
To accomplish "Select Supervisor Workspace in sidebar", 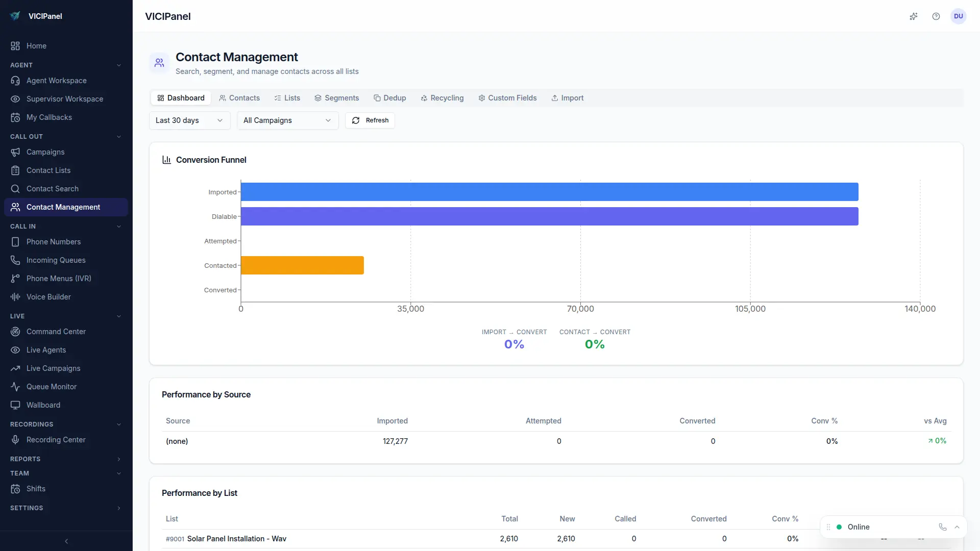I will coord(65,98).
